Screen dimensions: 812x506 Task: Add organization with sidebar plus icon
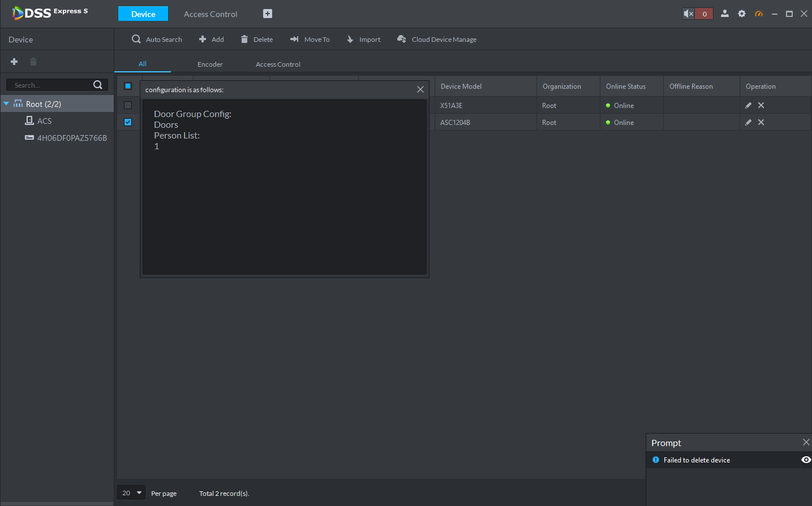(14, 62)
